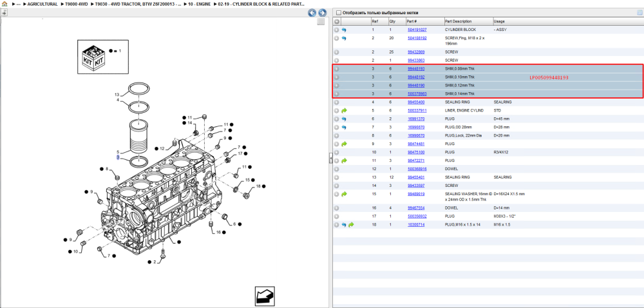Open part number 500337911 link

coord(417,110)
